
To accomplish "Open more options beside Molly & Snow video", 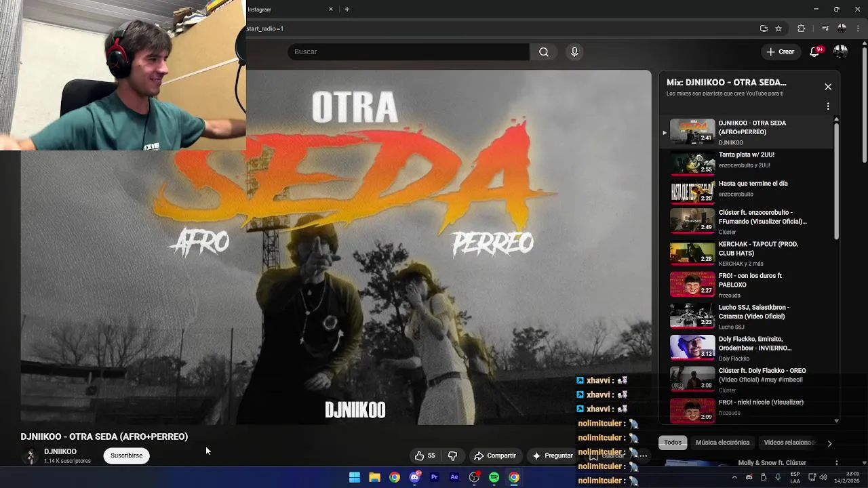I will pyautogui.click(x=837, y=463).
